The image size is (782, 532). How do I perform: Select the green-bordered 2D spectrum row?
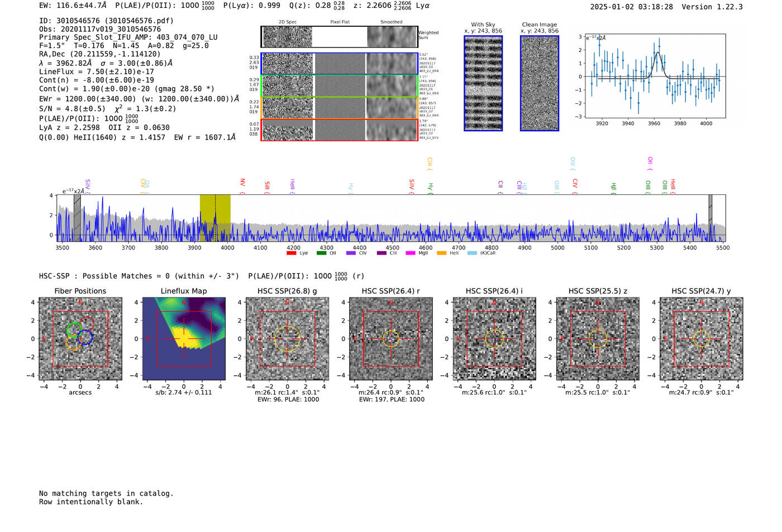(x=339, y=86)
